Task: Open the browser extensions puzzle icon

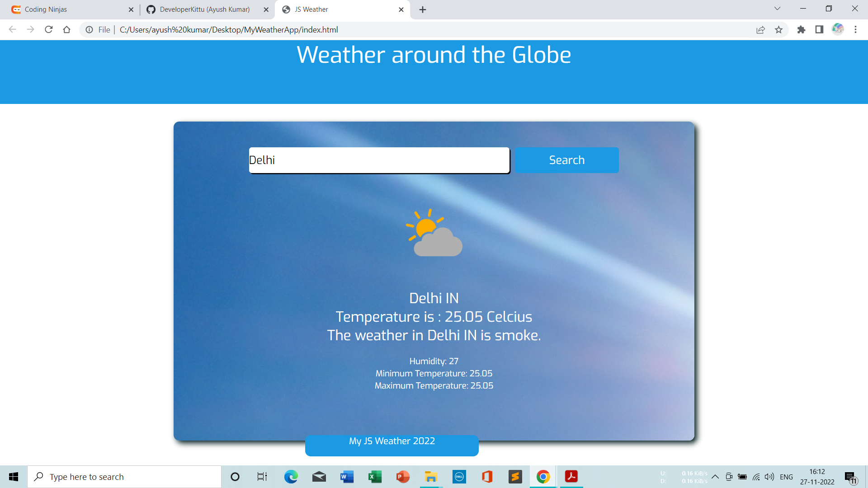Action: coord(801,29)
